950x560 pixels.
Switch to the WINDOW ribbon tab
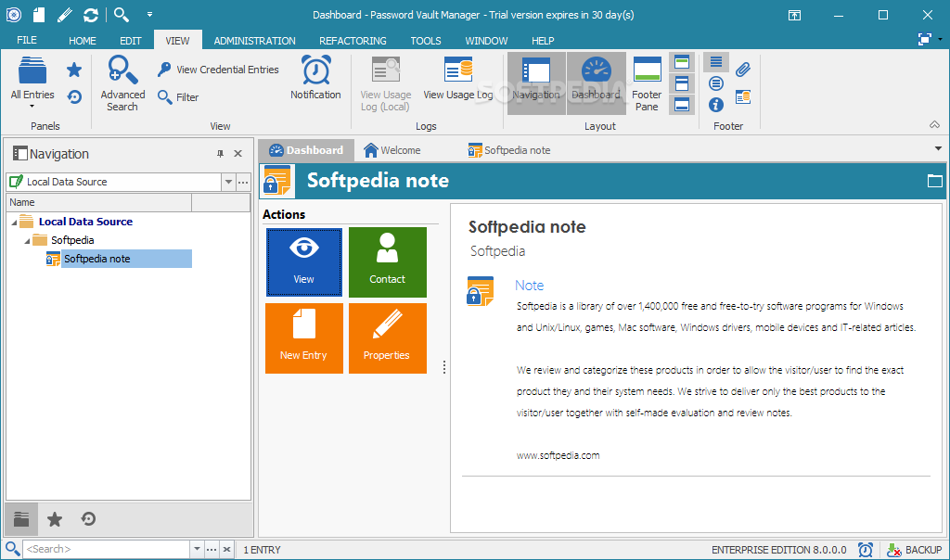click(x=486, y=41)
